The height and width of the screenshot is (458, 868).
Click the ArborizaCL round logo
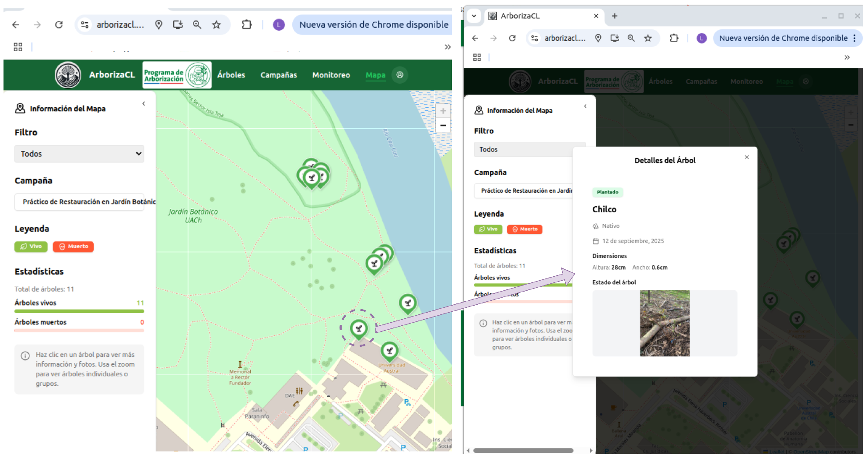(x=68, y=75)
